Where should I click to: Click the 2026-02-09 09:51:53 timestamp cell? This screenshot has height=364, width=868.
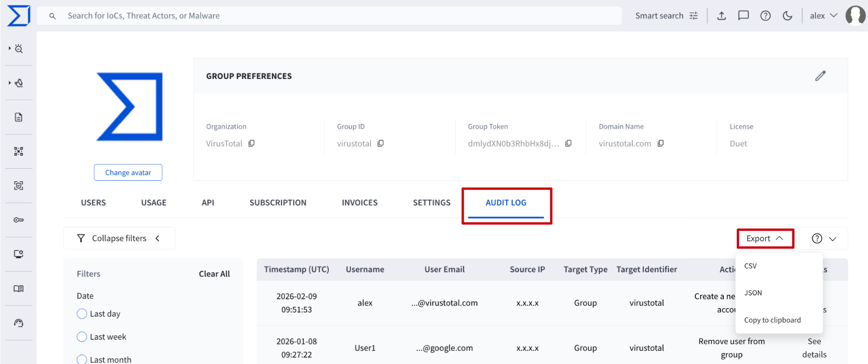tap(296, 303)
